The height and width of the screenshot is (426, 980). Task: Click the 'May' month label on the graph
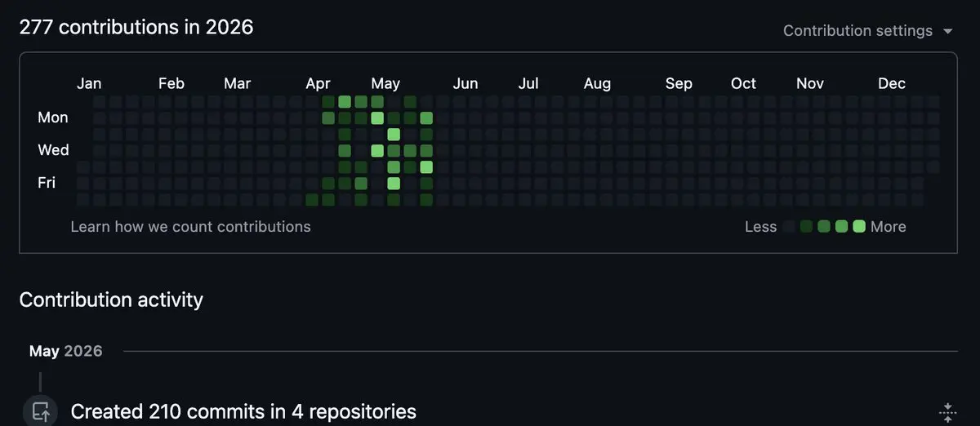(x=385, y=83)
